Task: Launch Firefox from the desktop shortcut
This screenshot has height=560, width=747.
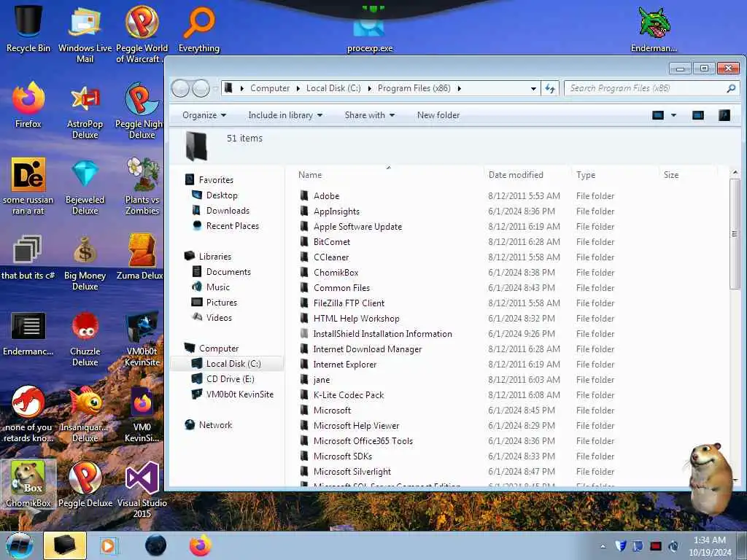Action: [28, 105]
